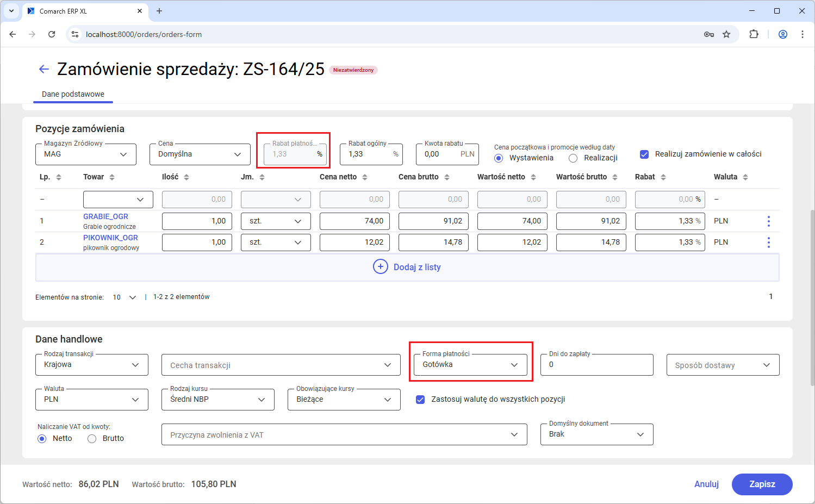This screenshot has height=504, width=815.
Task: Choose Brutto for VAT calculation
Action: coord(92,439)
